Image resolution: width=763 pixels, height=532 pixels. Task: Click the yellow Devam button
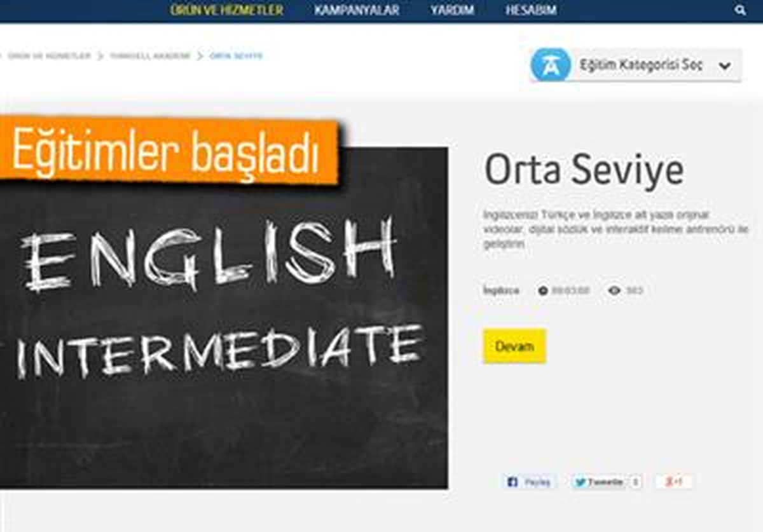pyautogui.click(x=514, y=346)
